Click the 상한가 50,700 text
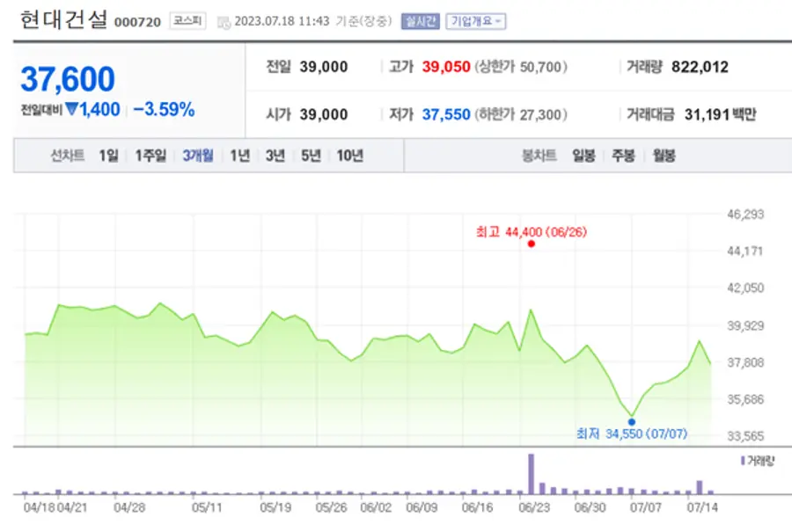792x532 pixels. (521, 67)
